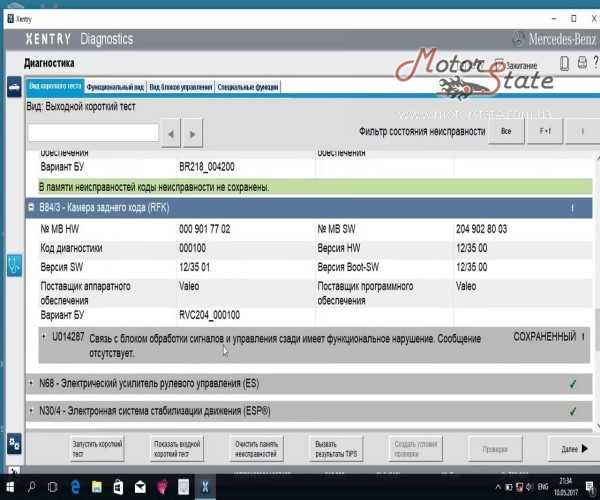The image size is (600, 500).
Task: Open the logbook icon at top right
Action: (x=564, y=63)
